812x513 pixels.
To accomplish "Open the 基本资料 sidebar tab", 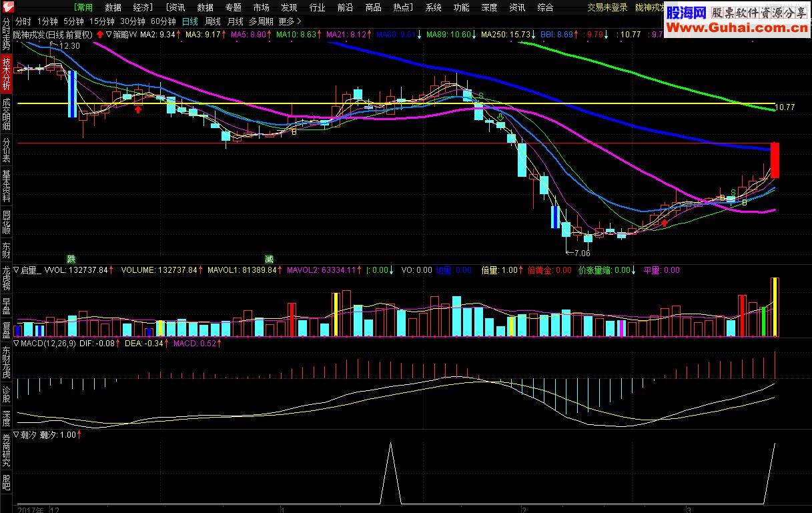I will pyautogui.click(x=6, y=187).
